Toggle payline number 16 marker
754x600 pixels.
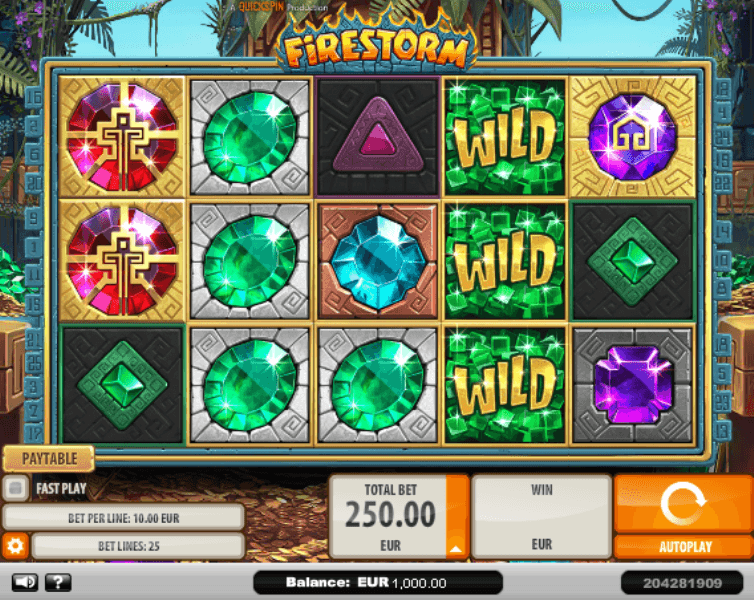[x=34, y=98]
